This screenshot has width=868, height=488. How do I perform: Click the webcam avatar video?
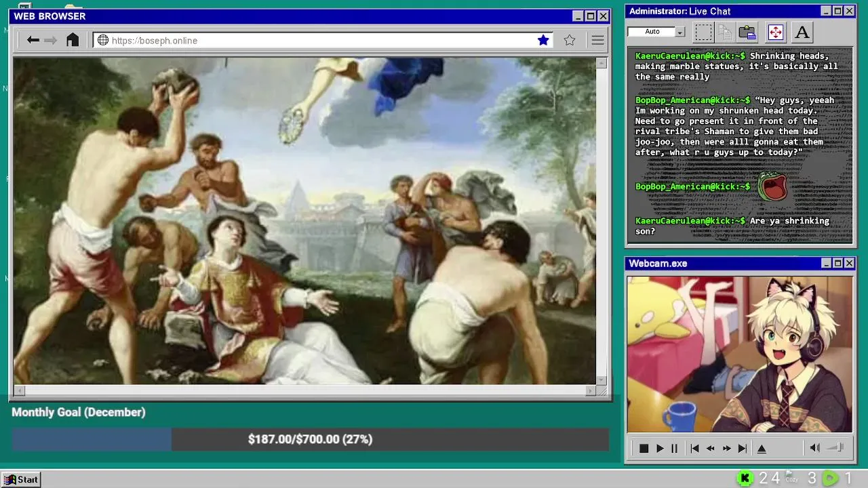pos(739,354)
